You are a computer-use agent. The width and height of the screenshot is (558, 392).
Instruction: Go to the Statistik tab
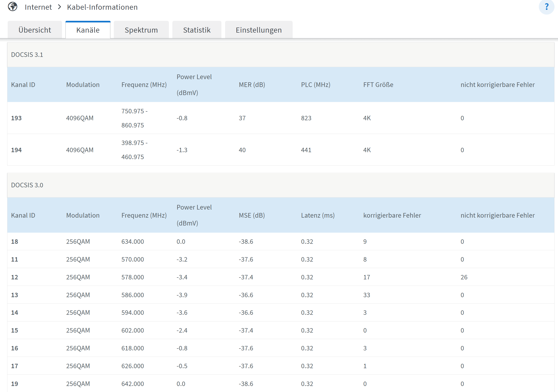[197, 30]
